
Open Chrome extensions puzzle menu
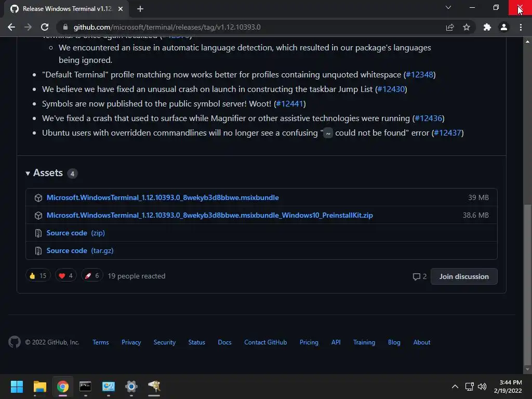pos(487,27)
